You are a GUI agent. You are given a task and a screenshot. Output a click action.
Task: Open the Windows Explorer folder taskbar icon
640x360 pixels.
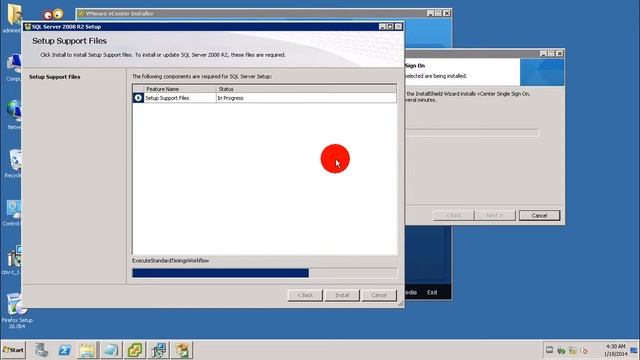(x=87, y=350)
